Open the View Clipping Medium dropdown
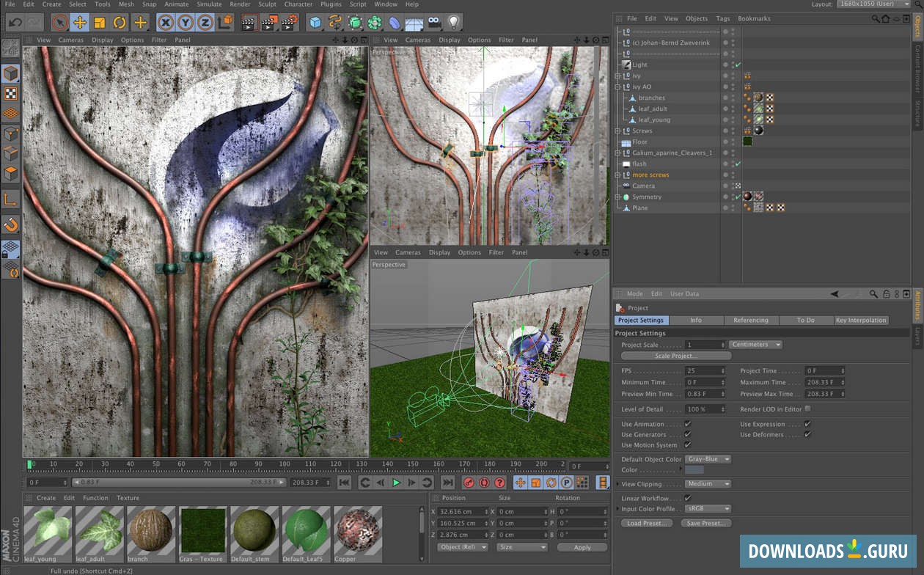The image size is (924, 575). 708,484
